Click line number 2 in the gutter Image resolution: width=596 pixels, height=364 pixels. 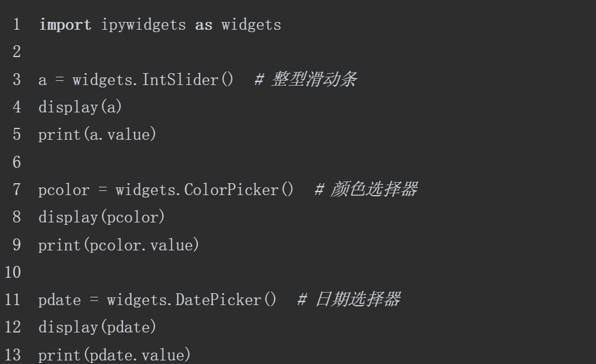[x=16, y=54]
